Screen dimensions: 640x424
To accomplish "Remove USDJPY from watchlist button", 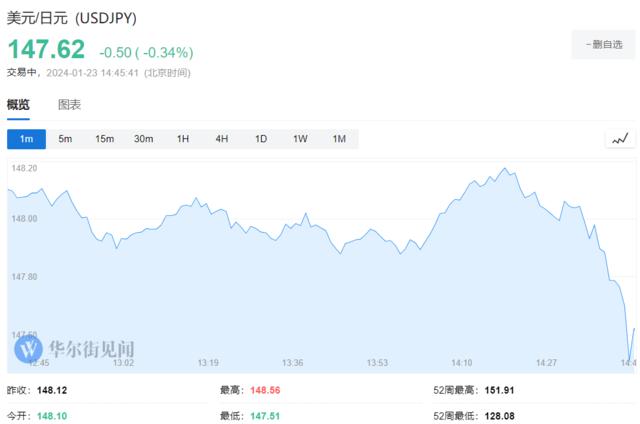I will 603,44.
